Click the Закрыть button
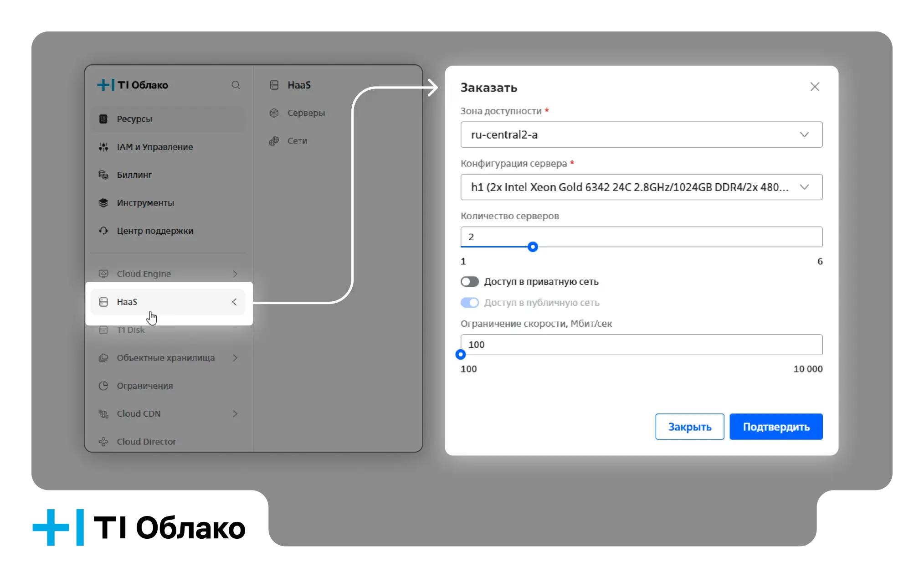The image size is (924, 578). pos(690,427)
